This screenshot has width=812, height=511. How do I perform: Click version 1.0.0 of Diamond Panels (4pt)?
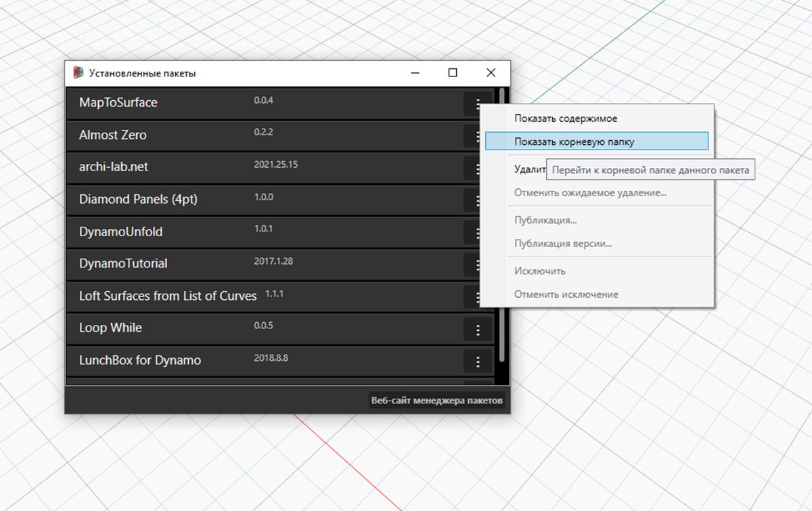point(263,196)
